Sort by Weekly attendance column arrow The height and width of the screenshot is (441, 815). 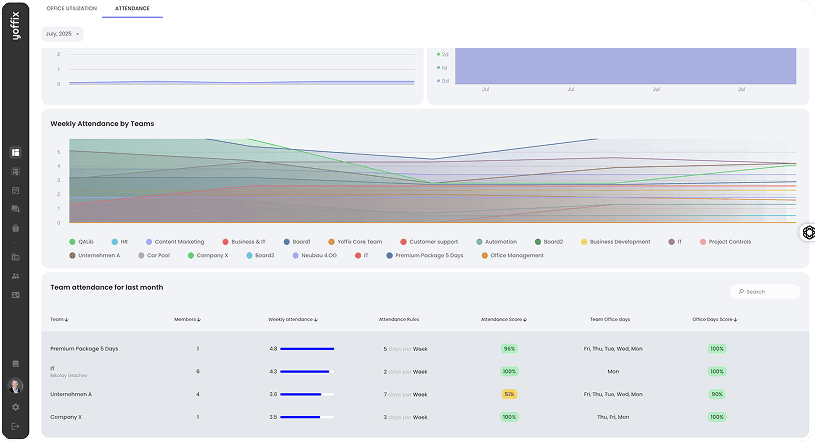tap(316, 320)
